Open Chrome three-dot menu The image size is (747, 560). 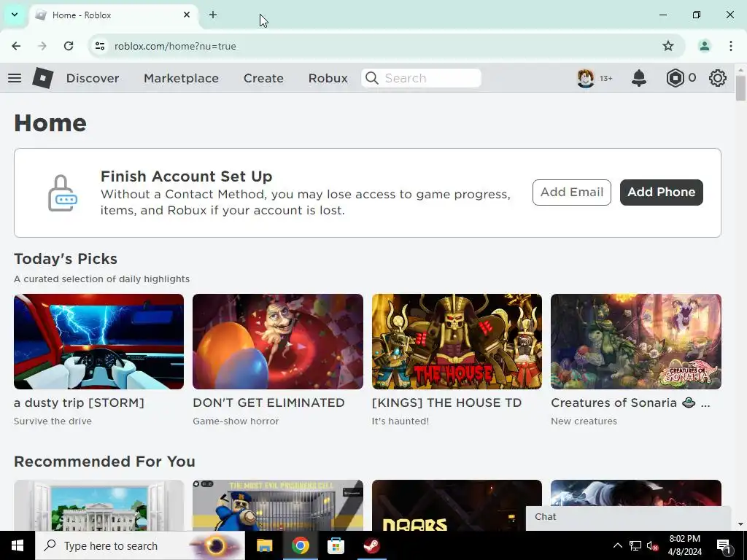(x=731, y=46)
